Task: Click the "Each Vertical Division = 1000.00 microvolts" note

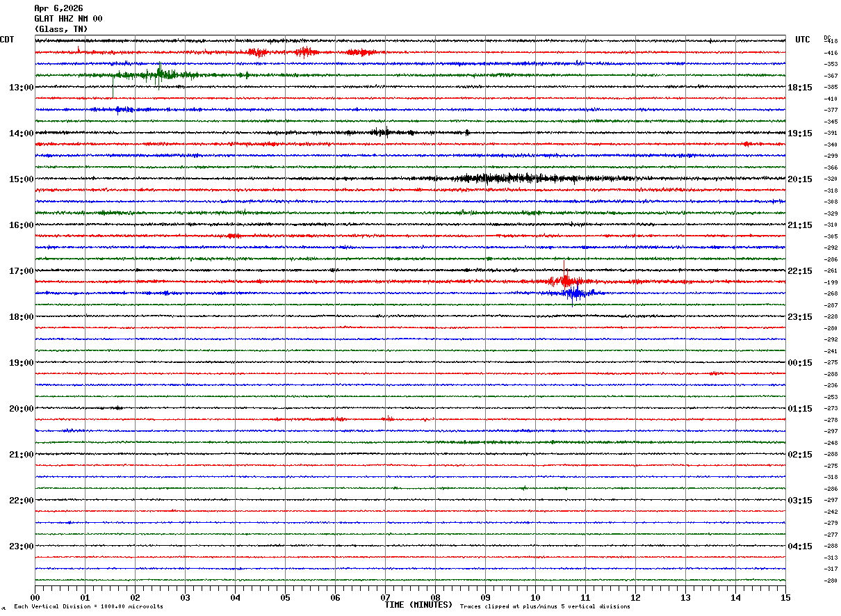Action: [88, 607]
